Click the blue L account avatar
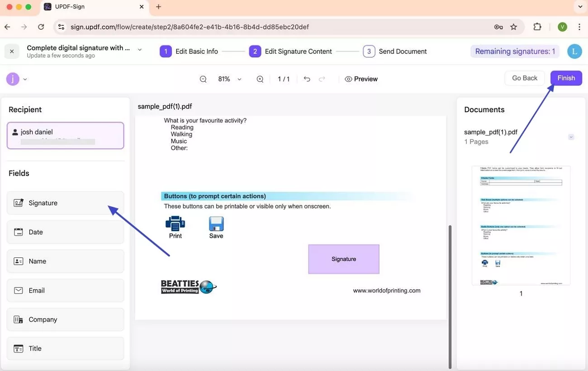Image resolution: width=588 pixels, height=371 pixels. point(574,52)
